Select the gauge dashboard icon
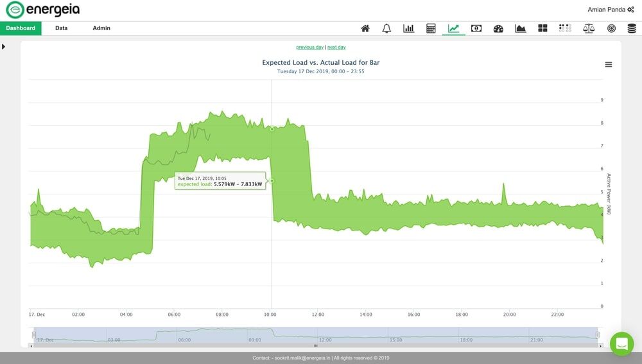642x364 pixels. click(x=498, y=28)
